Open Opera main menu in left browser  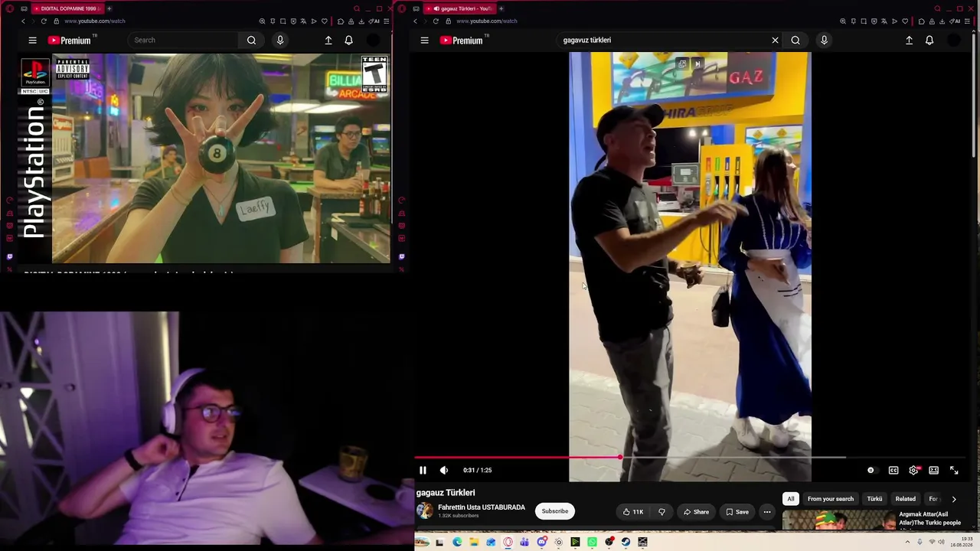click(10, 8)
